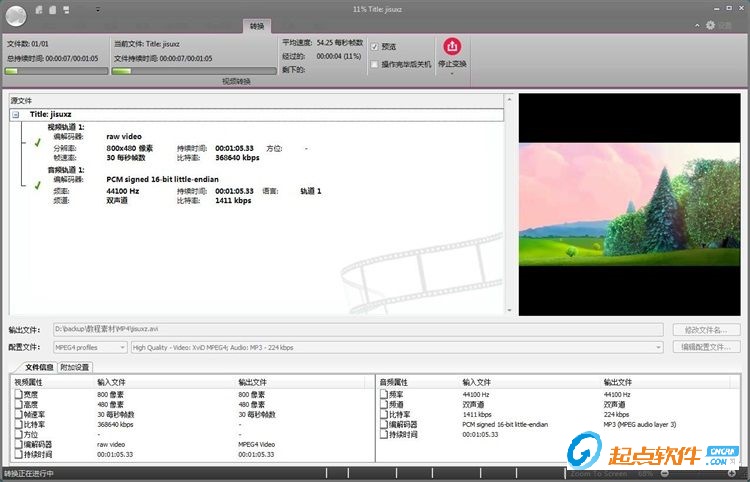Click audio 编解码器 row page icon
Screen dimensions: 750x482
pyautogui.click(x=384, y=425)
